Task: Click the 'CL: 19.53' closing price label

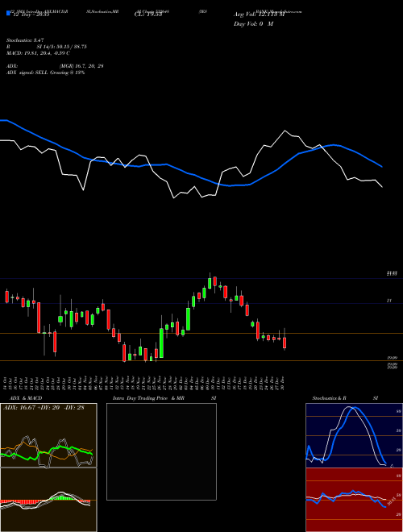Action: pyautogui.click(x=148, y=15)
